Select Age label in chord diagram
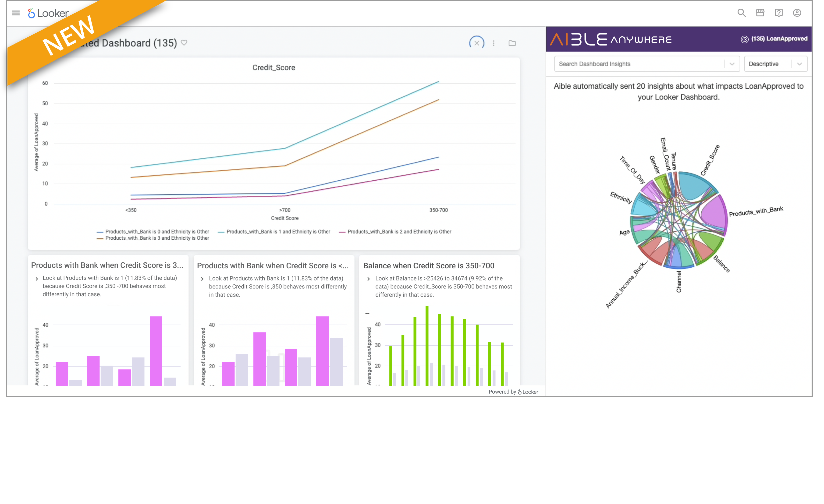The height and width of the screenshot is (504, 824). point(624,232)
